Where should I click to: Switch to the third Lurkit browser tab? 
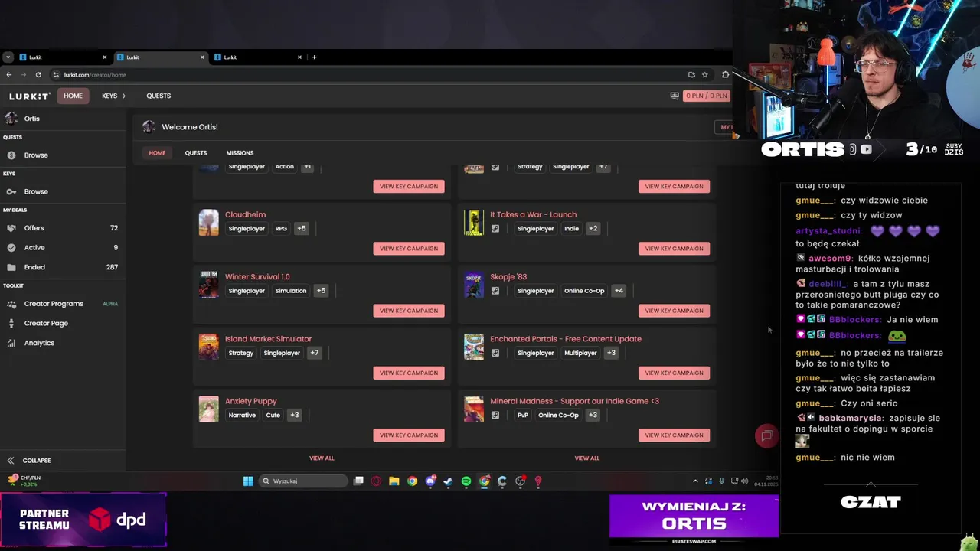[258, 57]
